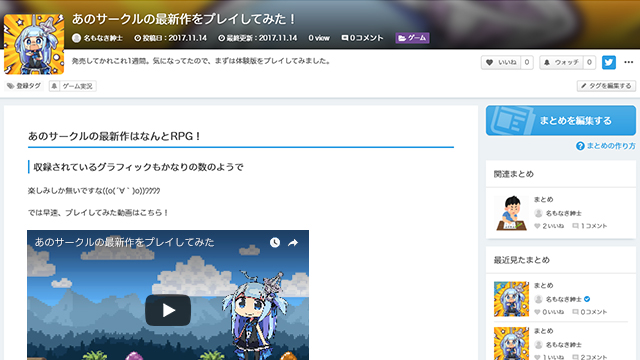Click the page title あのサークルの最新作をプレイしてみた！
The height and width of the screenshot is (360, 640).
pos(184,19)
